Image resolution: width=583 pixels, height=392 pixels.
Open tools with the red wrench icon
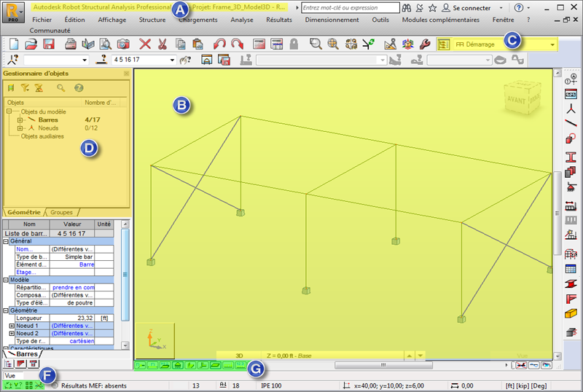(426, 44)
